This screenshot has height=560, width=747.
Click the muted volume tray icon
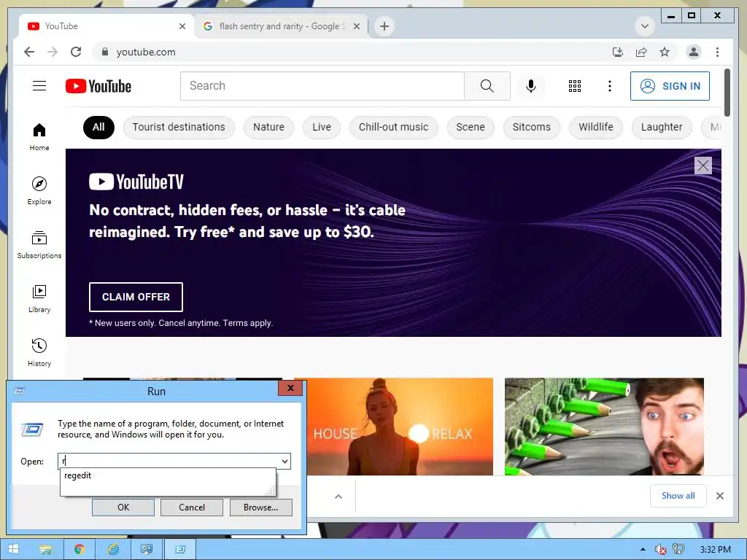tap(660, 550)
